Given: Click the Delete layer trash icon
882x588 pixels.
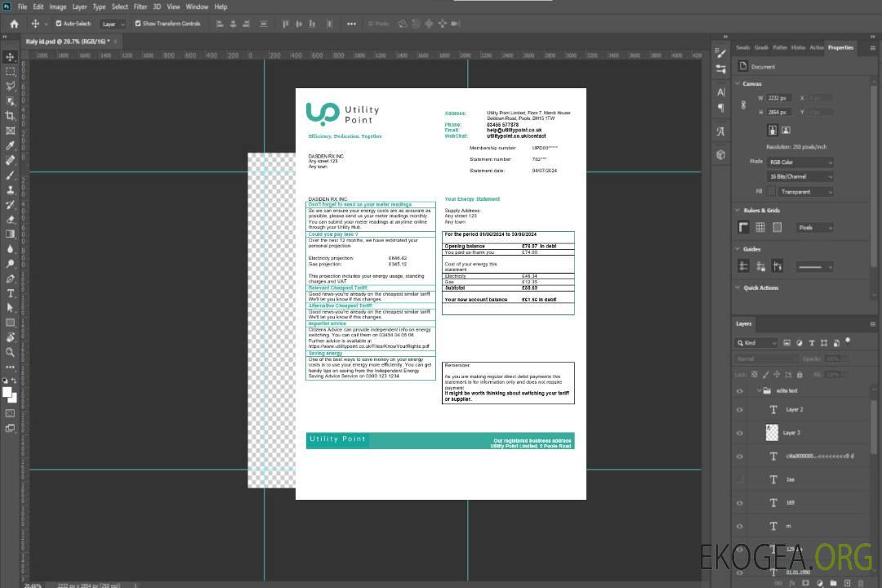Looking at the screenshot, I should point(862,583).
